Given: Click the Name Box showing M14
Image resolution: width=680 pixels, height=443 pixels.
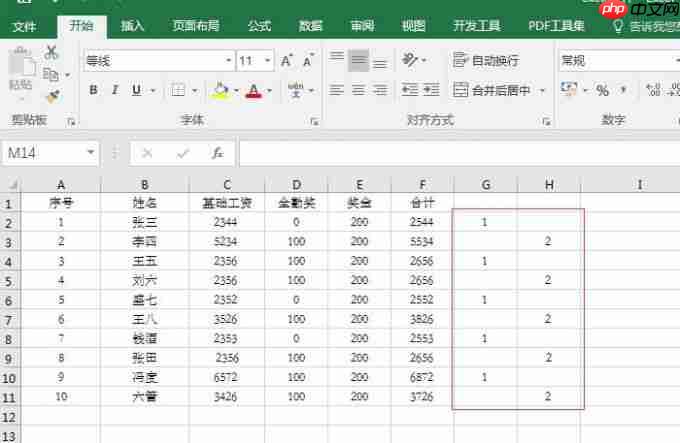Looking at the screenshot, I should pos(43,153).
